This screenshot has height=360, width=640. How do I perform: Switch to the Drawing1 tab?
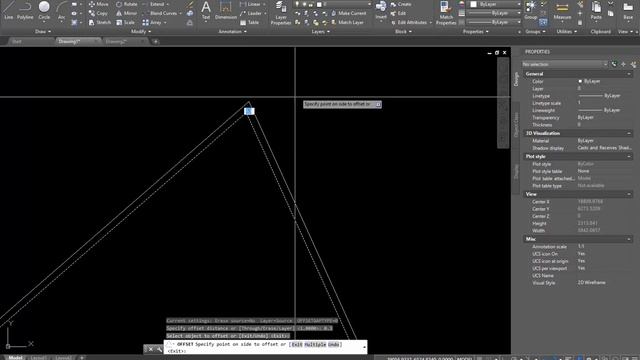point(69,41)
